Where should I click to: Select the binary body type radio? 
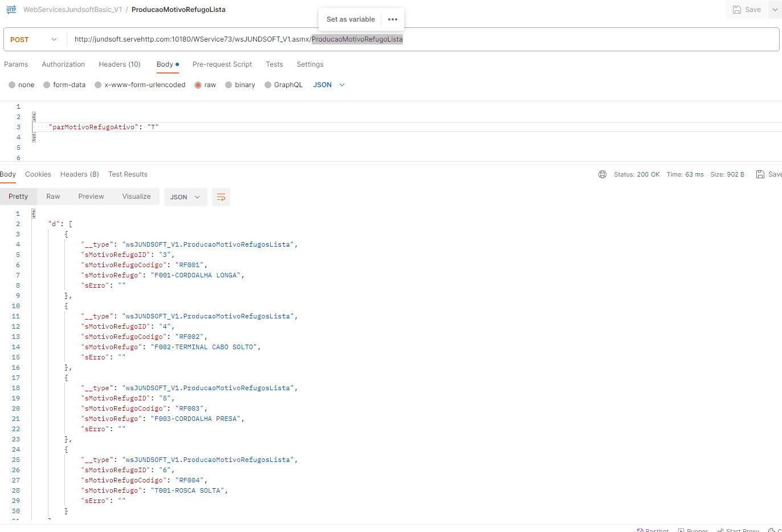tap(229, 85)
